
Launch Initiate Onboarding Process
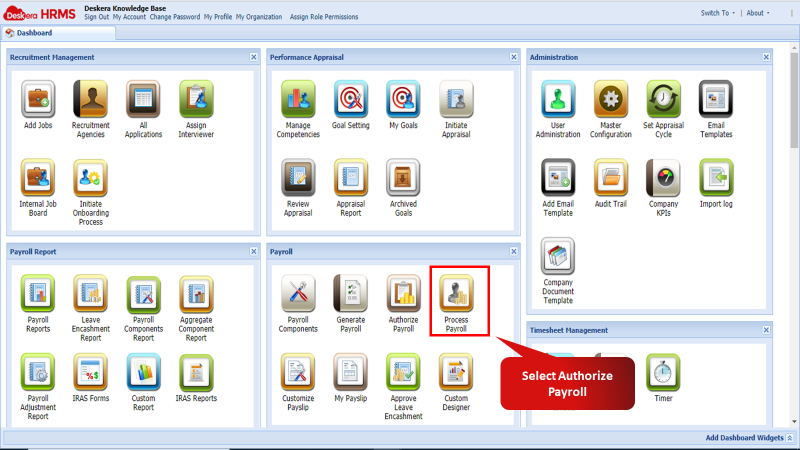[91, 178]
